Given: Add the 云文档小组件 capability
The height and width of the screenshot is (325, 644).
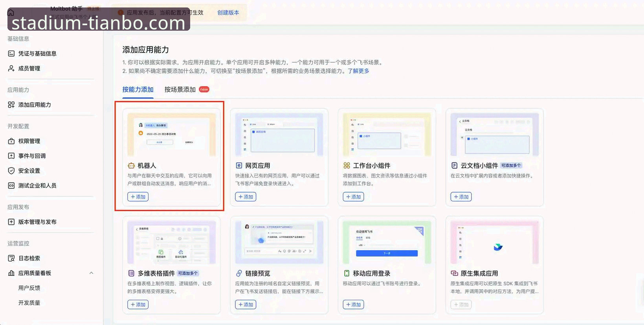Looking at the screenshot, I should point(461,197).
